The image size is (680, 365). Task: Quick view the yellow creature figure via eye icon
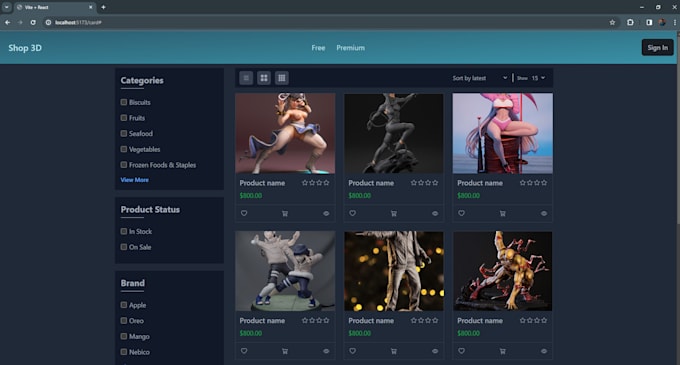tap(544, 351)
